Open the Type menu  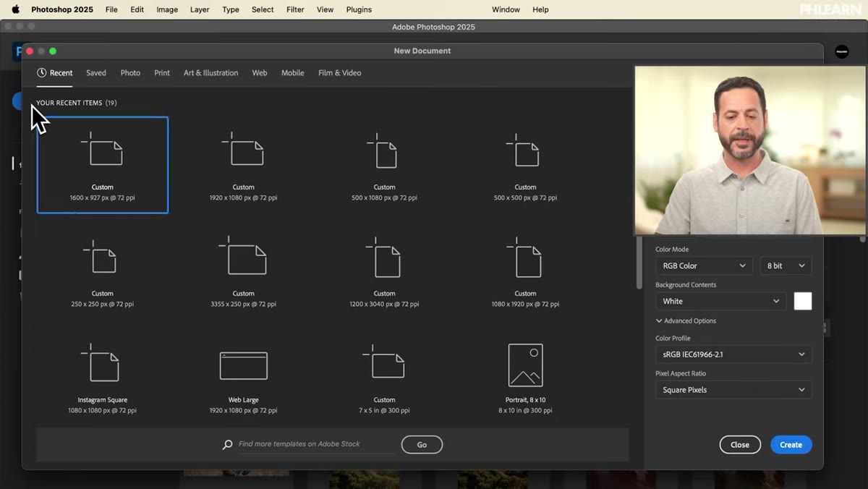pos(231,9)
